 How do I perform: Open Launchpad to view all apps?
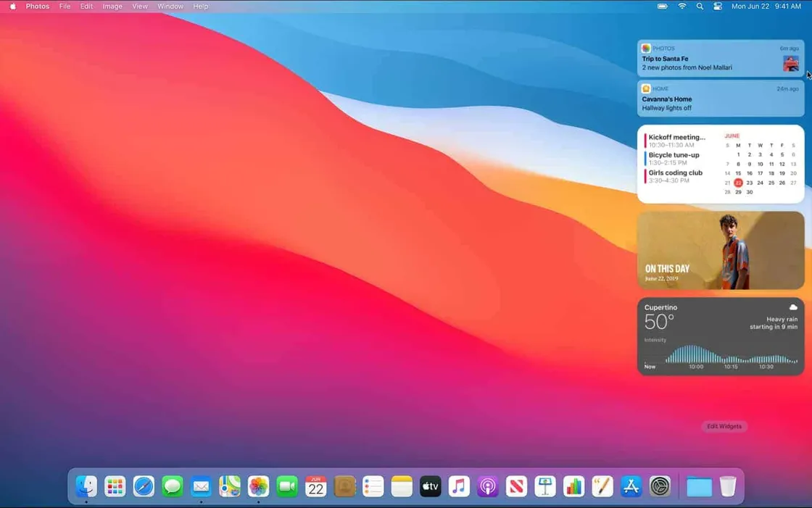coord(115,486)
